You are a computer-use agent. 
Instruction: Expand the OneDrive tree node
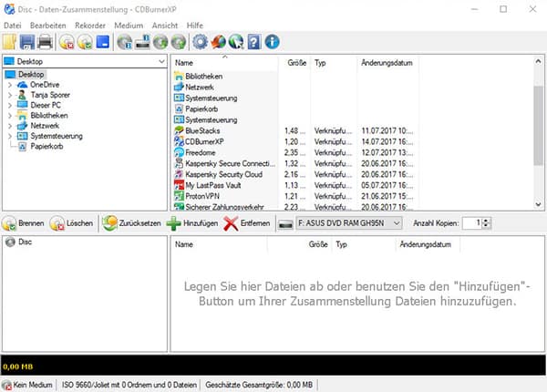10,85
